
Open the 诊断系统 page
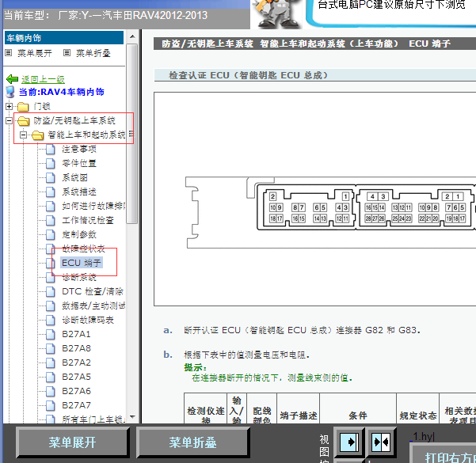79,277
